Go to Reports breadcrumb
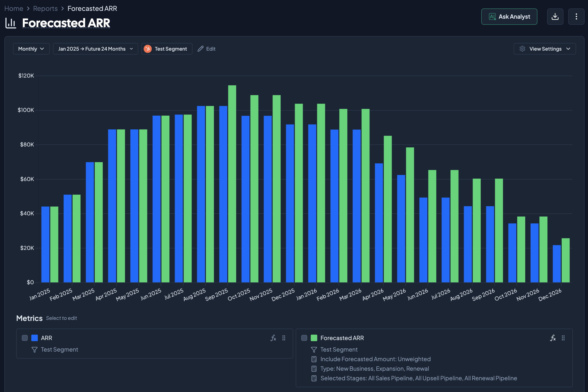 pos(45,8)
